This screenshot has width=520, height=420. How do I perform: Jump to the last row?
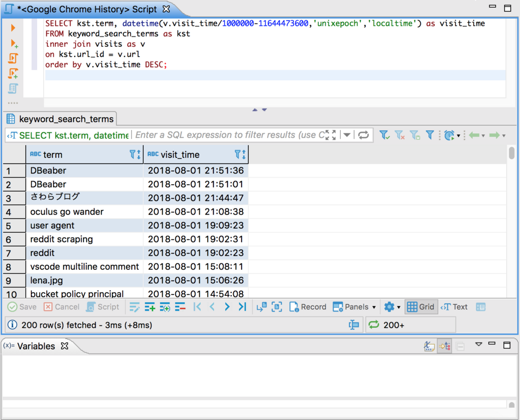coord(242,307)
